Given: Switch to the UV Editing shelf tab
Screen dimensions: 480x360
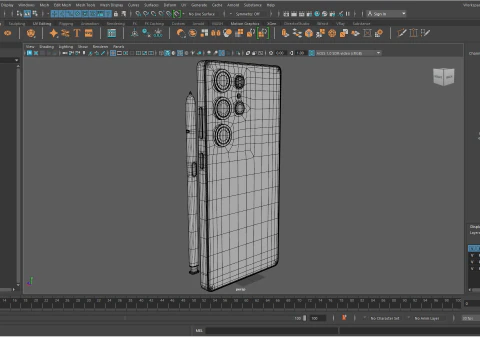Looking at the screenshot, I should pos(42,24).
